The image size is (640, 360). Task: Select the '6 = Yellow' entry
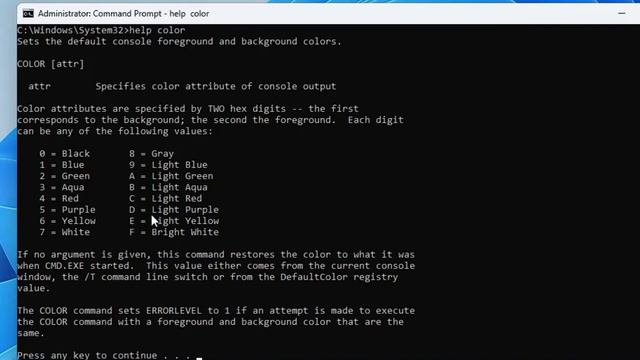tap(67, 221)
